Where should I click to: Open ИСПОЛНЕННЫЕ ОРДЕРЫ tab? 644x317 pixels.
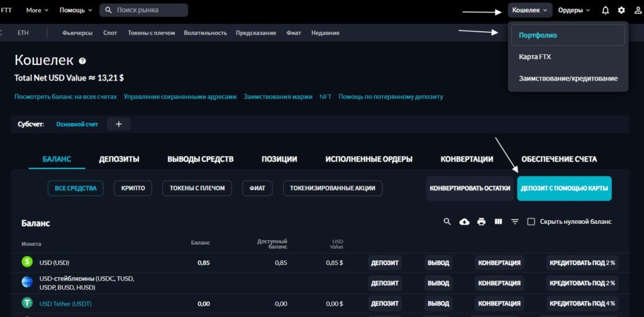tap(369, 159)
